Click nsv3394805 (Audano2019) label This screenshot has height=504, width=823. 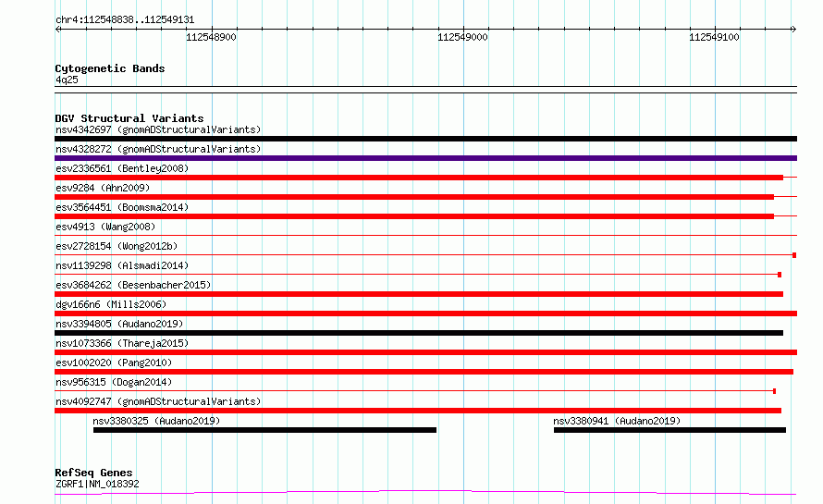point(119,324)
